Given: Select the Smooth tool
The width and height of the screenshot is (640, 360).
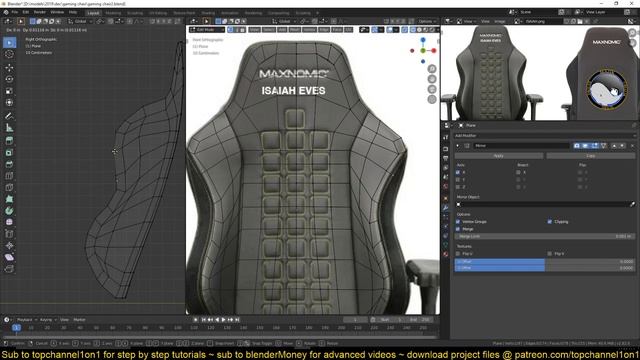Looking at the screenshot, I should pyautogui.click(x=9, y=222).
